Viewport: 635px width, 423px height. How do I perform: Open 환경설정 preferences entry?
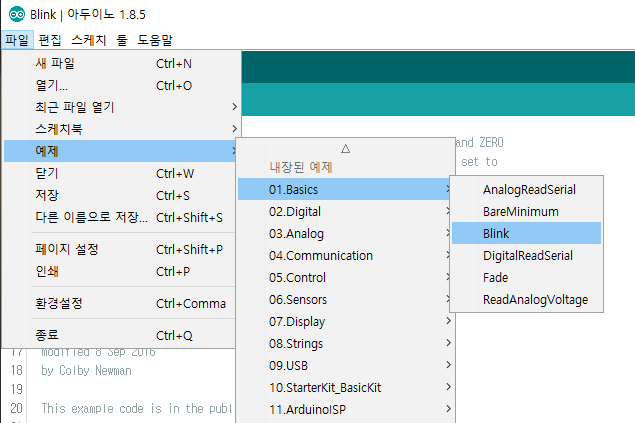pos(119,303)
